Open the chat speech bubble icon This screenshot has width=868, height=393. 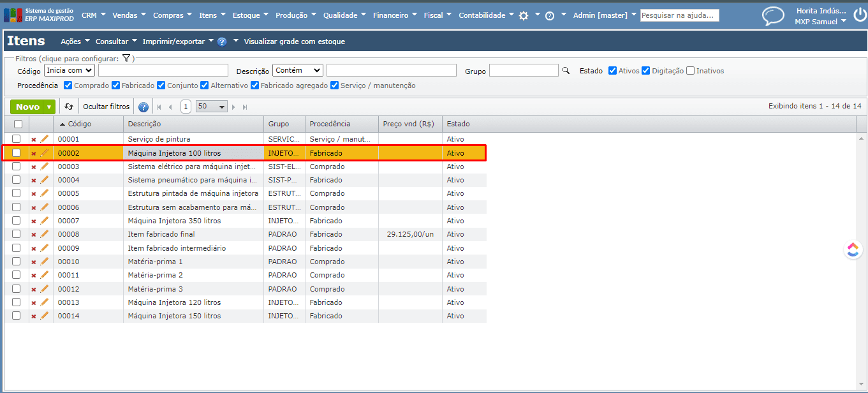[x=774, y=15]
